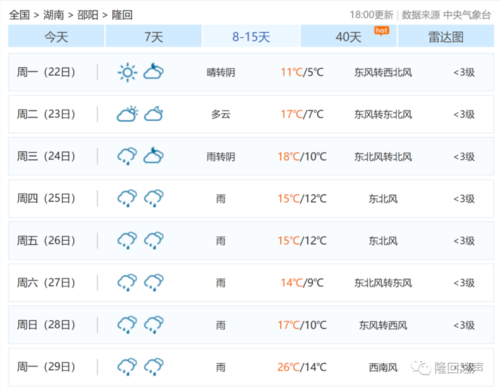Switch to the 7天 forecast tab

[x=154, y=36]
